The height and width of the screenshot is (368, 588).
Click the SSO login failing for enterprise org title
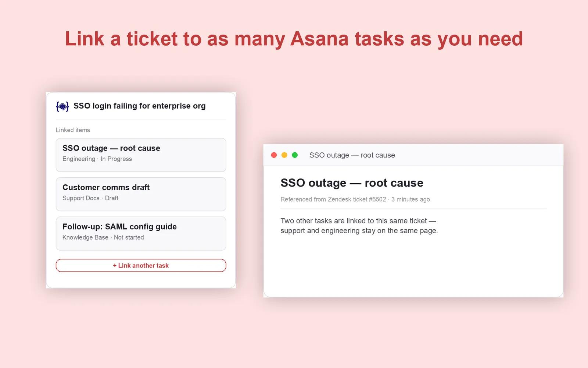[x=140, y=106]
